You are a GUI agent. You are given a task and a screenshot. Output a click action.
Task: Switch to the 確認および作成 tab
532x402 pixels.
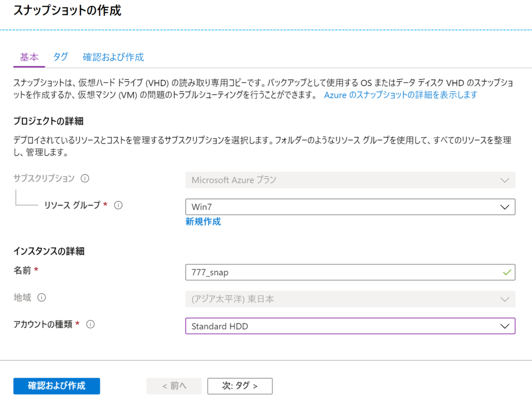click(x=113, y=57)
